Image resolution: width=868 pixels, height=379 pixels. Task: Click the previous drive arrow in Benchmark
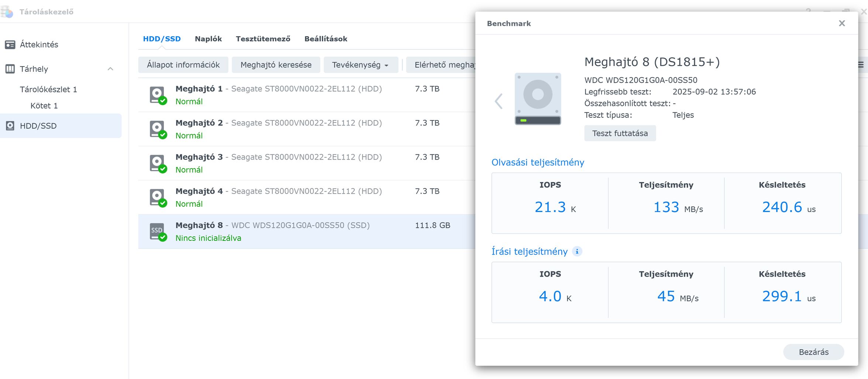[498, 101]
